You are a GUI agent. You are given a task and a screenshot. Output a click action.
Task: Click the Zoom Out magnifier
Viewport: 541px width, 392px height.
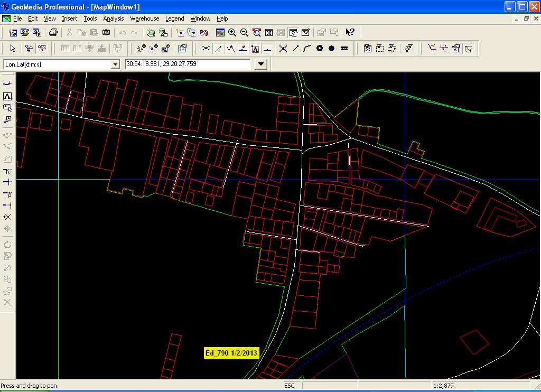pos(244,33)
